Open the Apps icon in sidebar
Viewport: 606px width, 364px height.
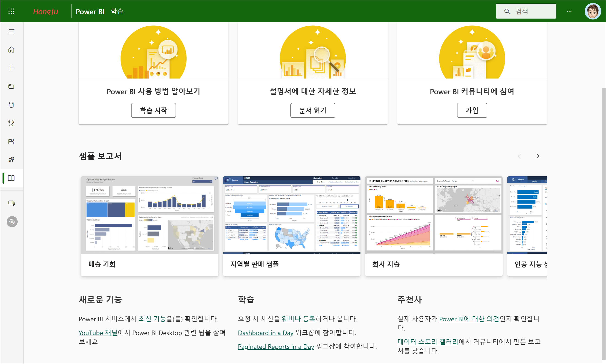(x=11, y=141)
